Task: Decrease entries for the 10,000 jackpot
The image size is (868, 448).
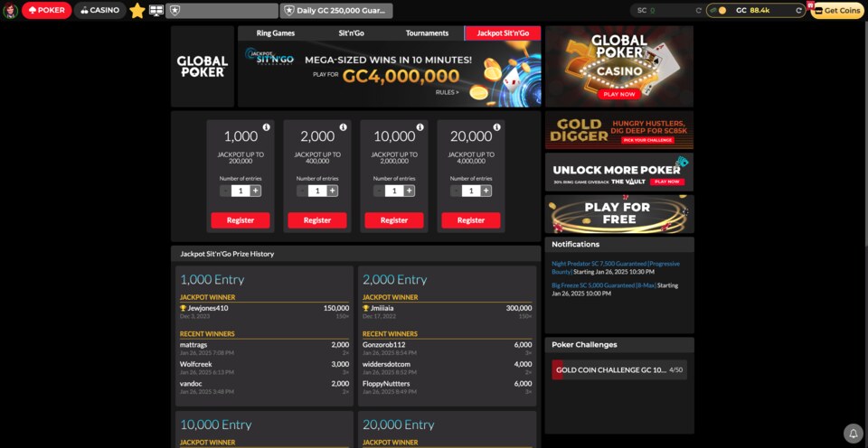Action: [x=379, y=191]
